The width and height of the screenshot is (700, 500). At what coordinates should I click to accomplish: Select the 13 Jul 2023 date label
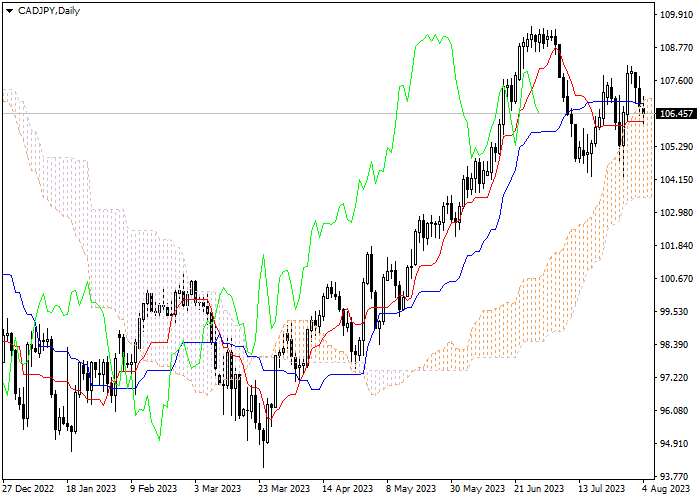click(x=602, y=489)
